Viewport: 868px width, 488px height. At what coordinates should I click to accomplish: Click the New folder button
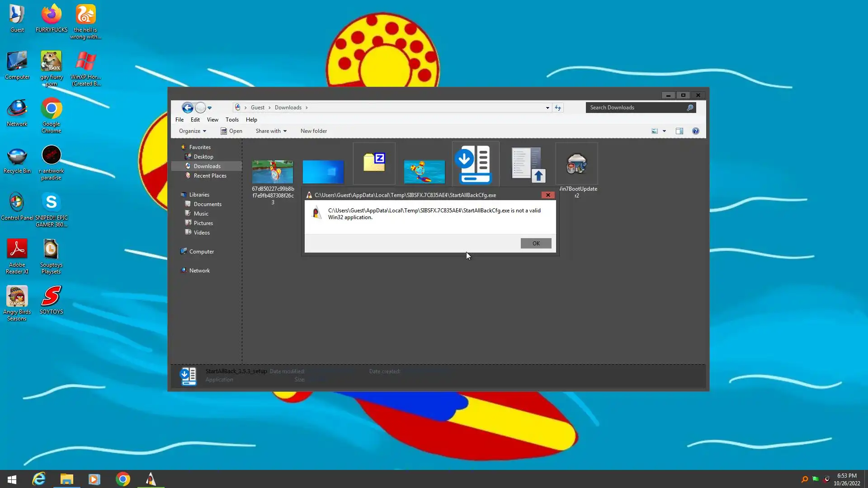[x=313, y=131]
